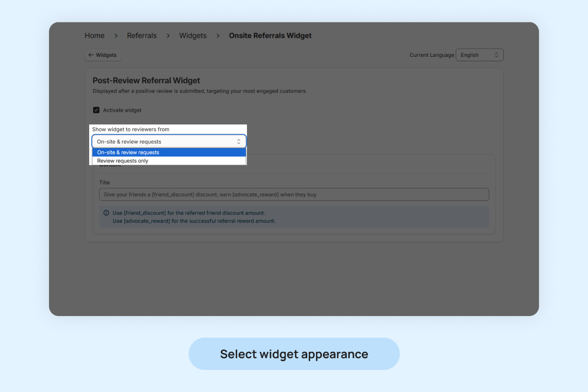Click the up-down arrows on the English selector
Image resolution: width=588 pixels, height=392 pixels.
point(496,55)
